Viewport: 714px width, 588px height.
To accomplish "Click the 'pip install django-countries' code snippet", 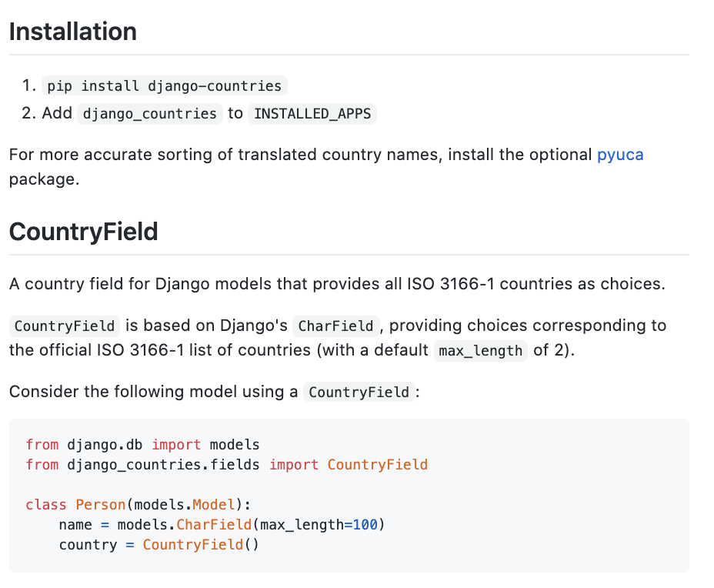I will point(165,85).
